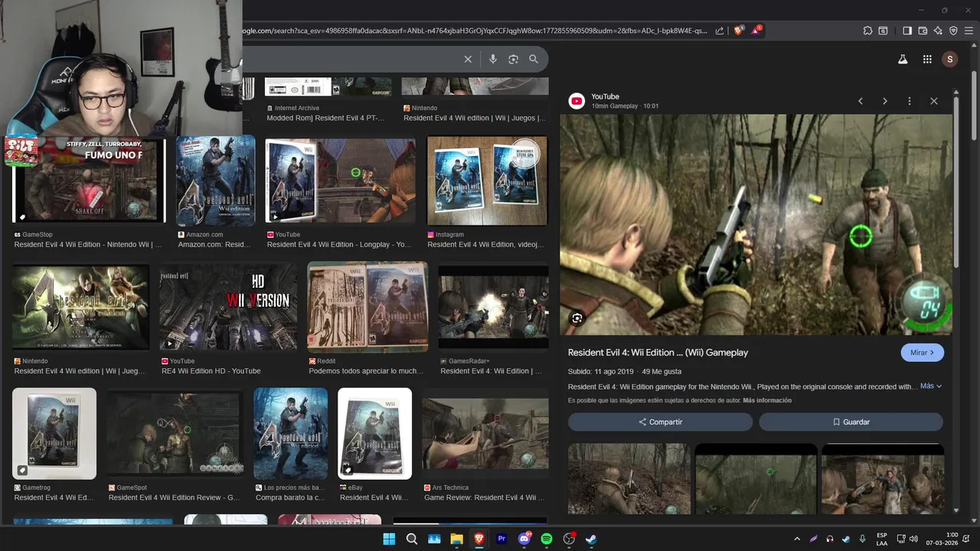The image size is (980, 551).
Task: Open Adobe Premiere Pro from the taskbar
Action: 501,539
